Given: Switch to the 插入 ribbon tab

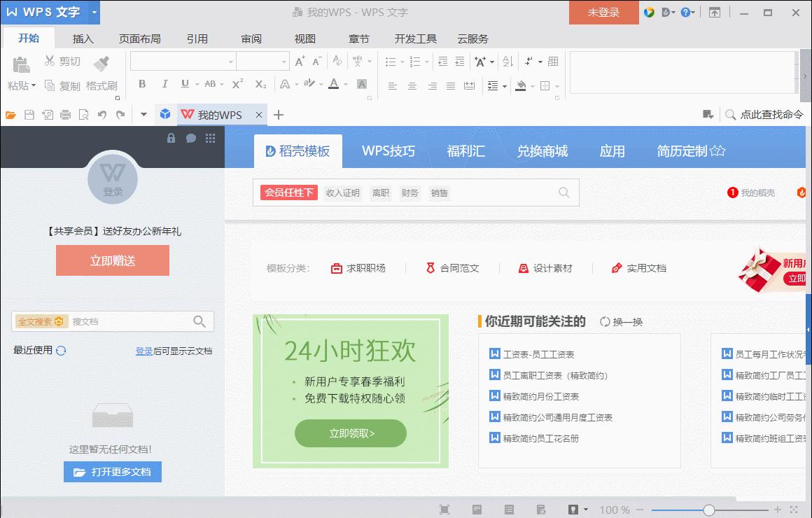Looking at the screenshot, I should pos(83,38).
